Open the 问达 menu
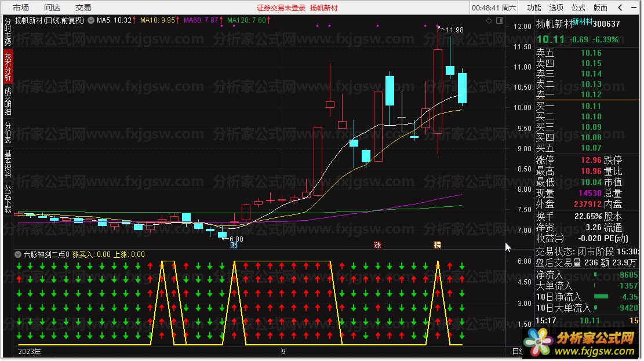644x361 pixels. [x=52, y=8]
